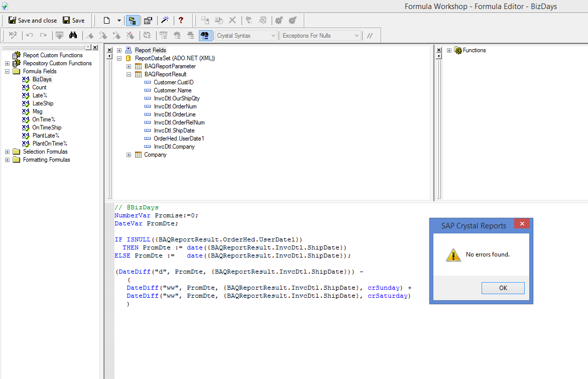Click the Sort Trees A-Z icon
Screen dimensions: 588x379
tap(147, 35)
